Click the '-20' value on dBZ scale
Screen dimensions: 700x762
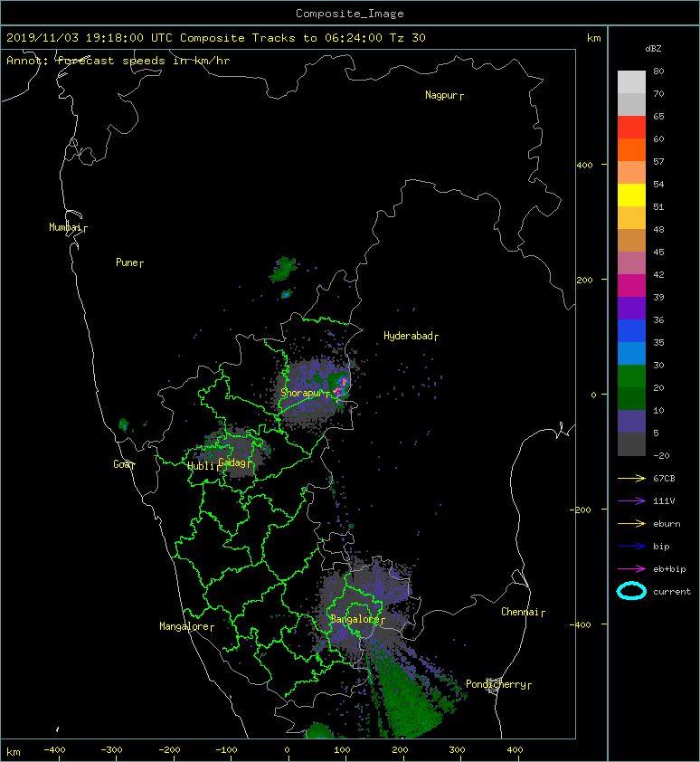(x=661, y=456)
